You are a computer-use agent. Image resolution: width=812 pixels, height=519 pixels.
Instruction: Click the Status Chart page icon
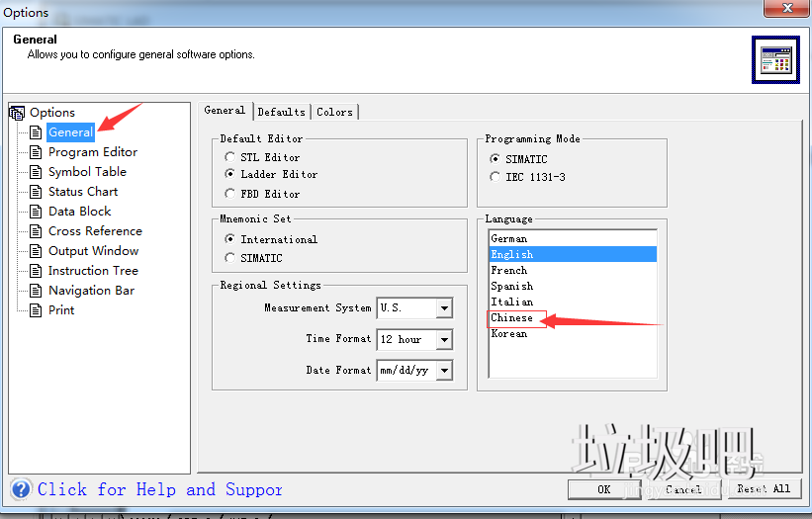point(37,192)
